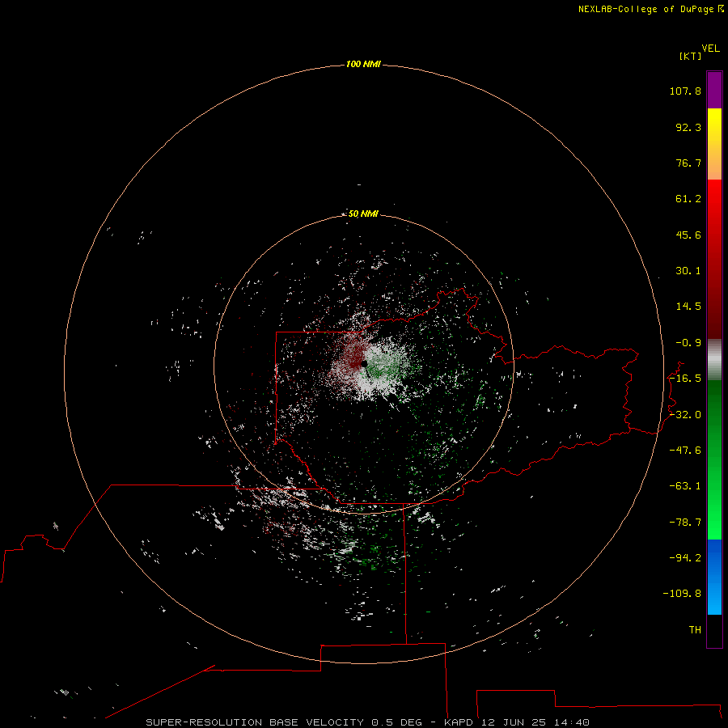Select the 107.8 legend value

pos(685,91)
